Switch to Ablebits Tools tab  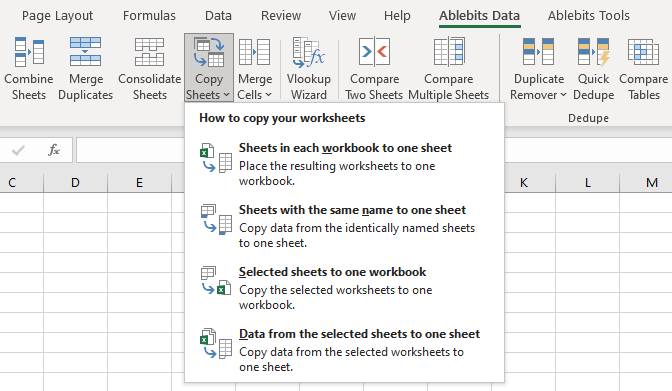[x=588, y=16]
